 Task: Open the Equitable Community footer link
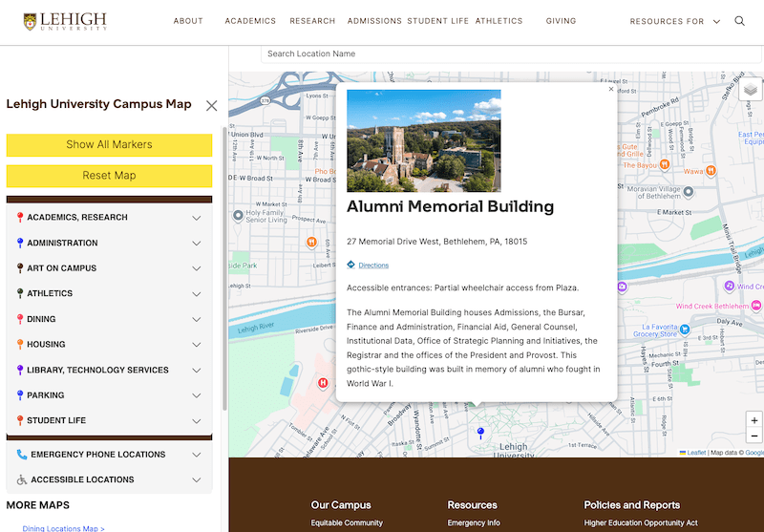pos(347,522)
